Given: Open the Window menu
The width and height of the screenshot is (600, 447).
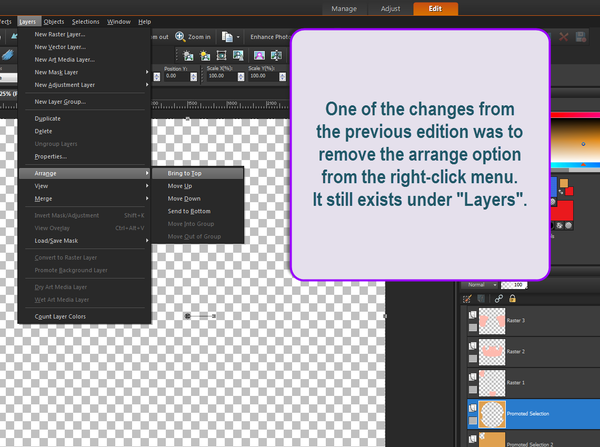Looking at the screenshot, I should pos(119,22).
